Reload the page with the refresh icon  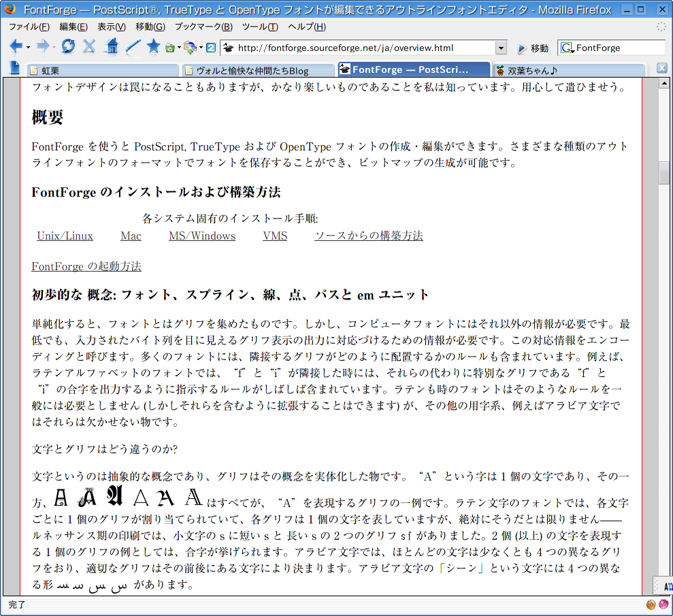[x=68, y=46]
